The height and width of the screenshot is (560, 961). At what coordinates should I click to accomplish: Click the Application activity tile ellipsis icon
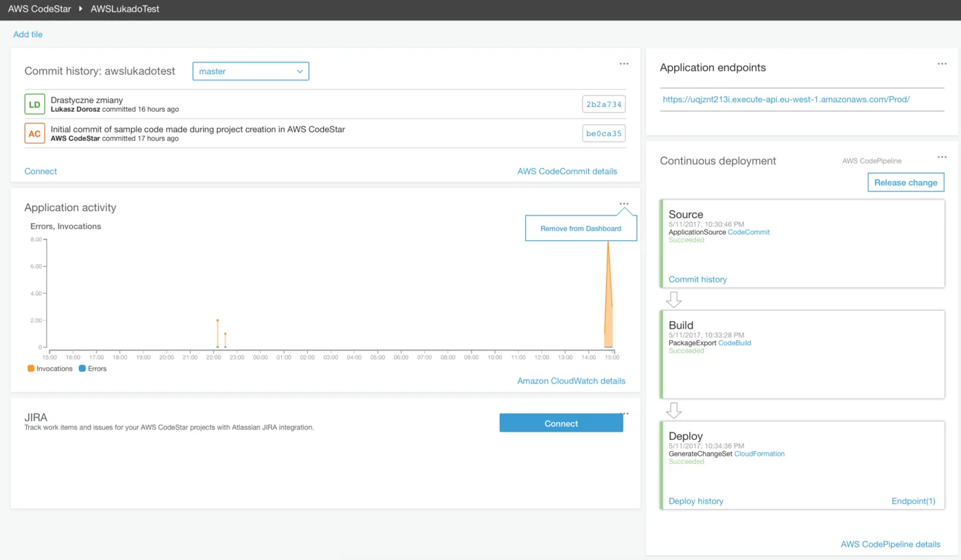[624, 204]
